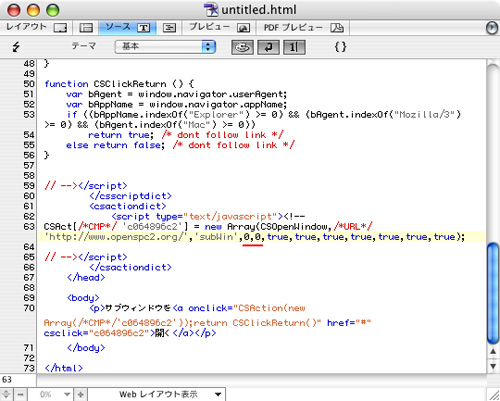Toggle the line numbers button

coord(294,47)
